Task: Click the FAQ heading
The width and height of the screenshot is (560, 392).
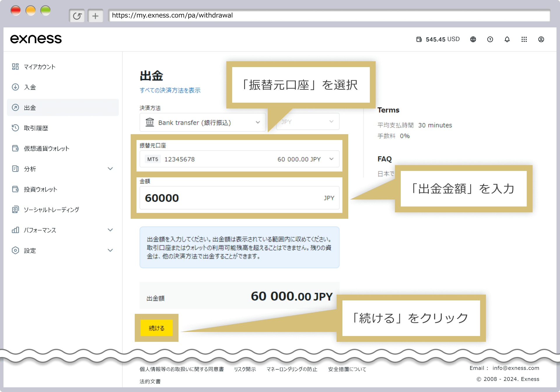Action: [384, 159]
